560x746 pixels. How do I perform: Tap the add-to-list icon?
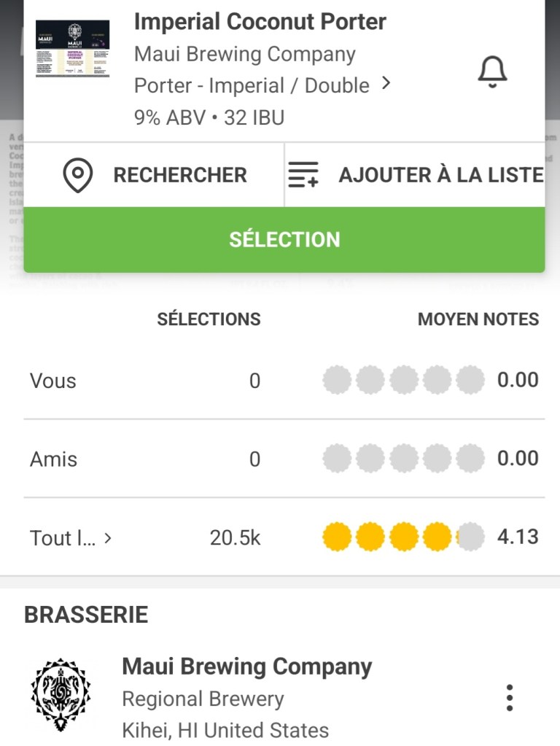(x=303, y=175)
